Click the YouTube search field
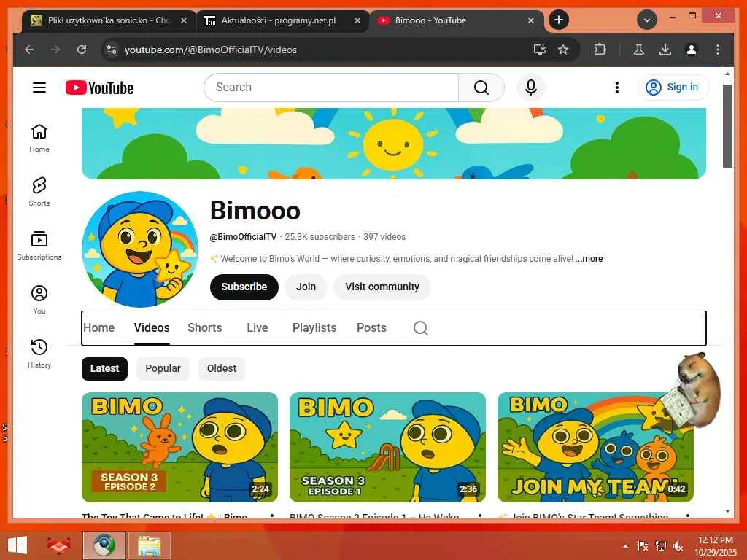The image size is (747, 560). click(331, 87)
